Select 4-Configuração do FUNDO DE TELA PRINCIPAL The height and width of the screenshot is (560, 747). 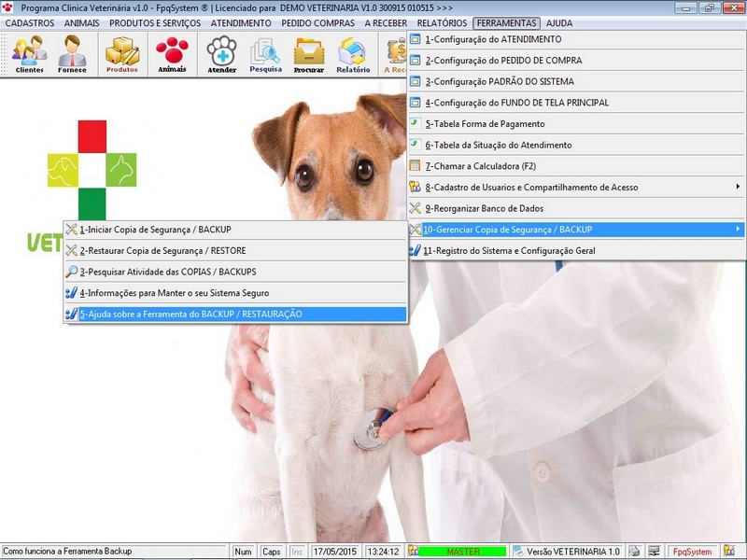coord(576,103)
